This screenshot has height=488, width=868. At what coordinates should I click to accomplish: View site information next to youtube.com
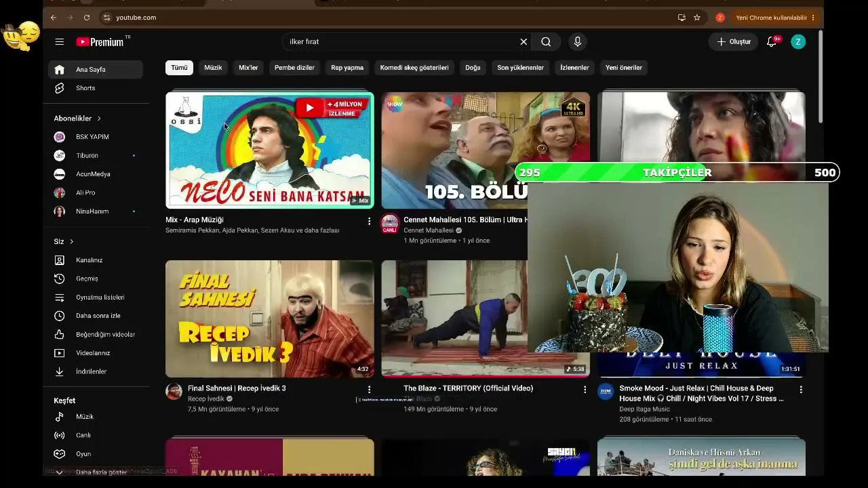tap(106, 18)
